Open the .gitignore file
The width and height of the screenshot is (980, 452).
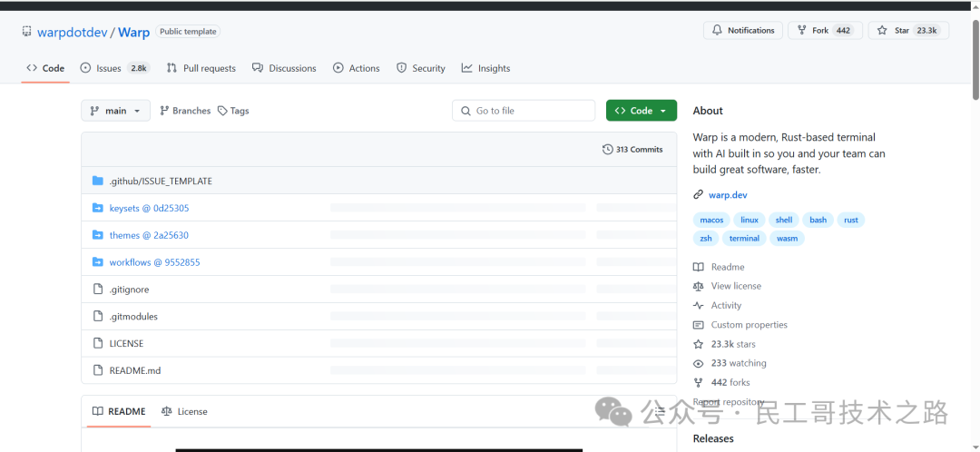(129, 290)
